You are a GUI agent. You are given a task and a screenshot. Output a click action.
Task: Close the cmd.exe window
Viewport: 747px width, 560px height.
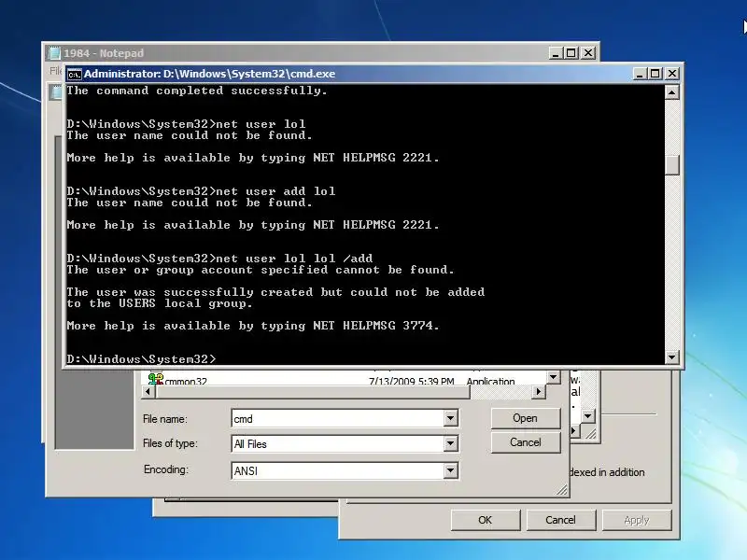[672, 74]
